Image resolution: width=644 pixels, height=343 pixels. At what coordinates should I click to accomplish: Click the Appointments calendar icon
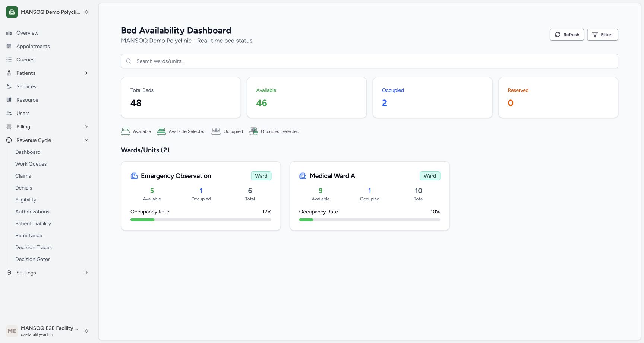[9, 46]
